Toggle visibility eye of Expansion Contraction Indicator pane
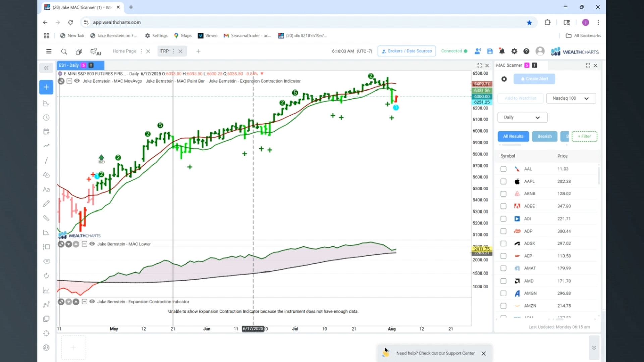This screenshot has height=362, width=644. point(92,301)
